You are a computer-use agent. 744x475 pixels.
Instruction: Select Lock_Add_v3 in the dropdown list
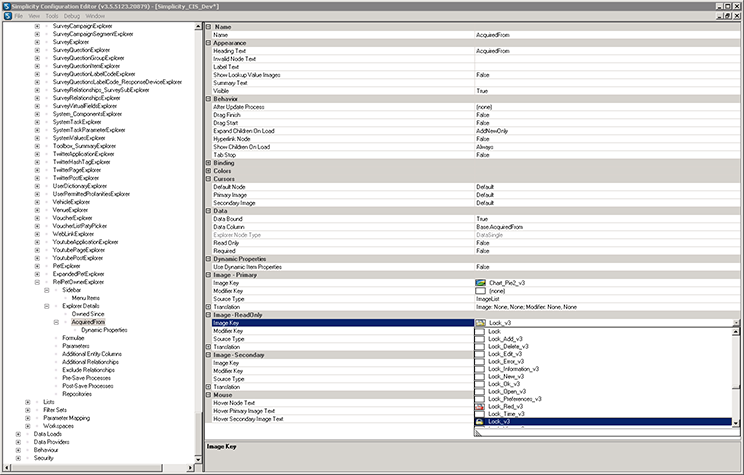coord(505,339)
